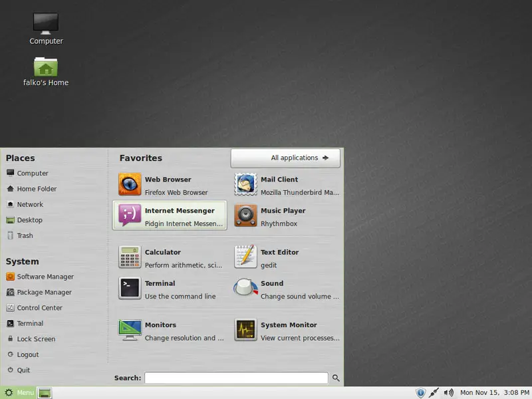Open Trash under Places
Screen dimensions: 532x399
[x=20, y=235]
